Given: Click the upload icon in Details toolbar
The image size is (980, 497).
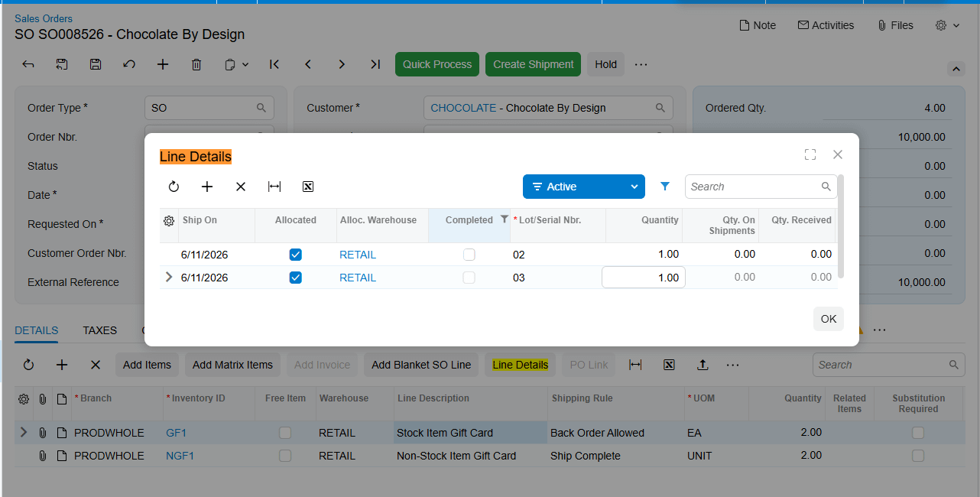Looking at the screenshot, I should pyautogui.click(x=703, y=365).
